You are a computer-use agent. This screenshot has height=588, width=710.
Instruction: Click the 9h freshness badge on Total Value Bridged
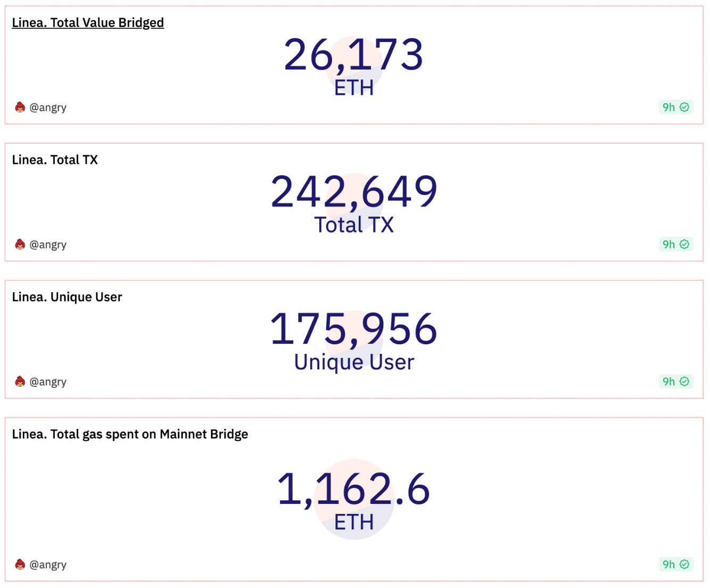[x=668, y=107]
